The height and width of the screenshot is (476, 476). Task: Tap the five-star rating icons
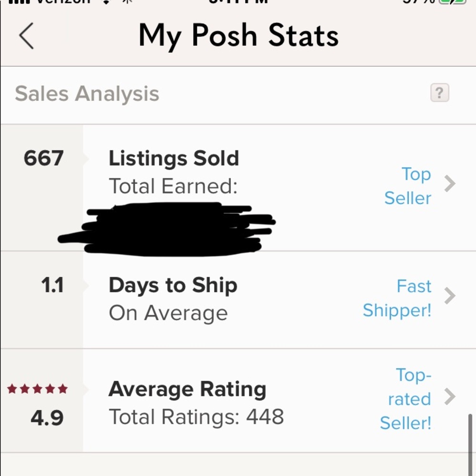(x=37, y=388)
